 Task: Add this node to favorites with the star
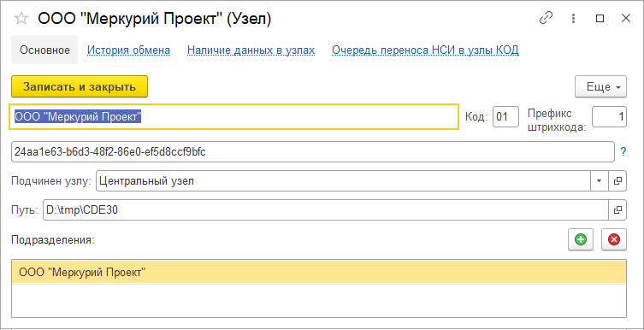21,19
